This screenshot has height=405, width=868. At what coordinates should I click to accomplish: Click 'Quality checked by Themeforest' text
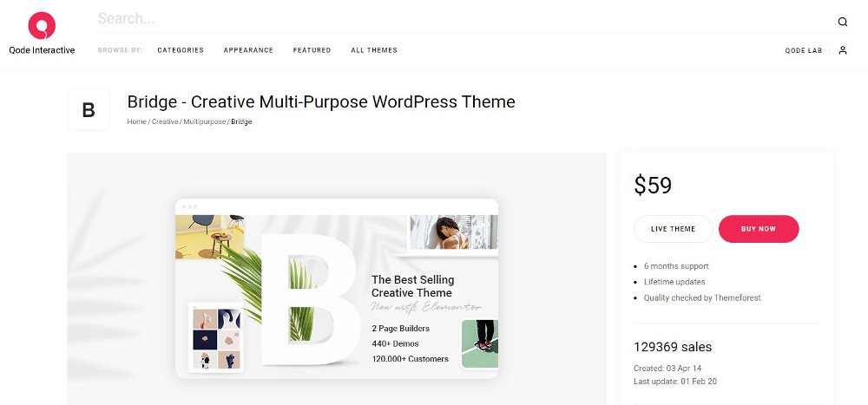702,297
